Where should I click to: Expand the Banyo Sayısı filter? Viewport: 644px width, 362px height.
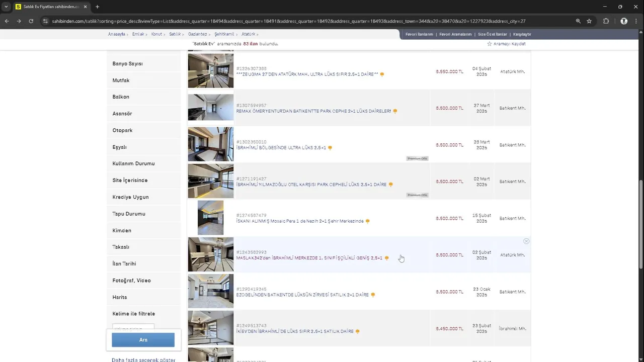coord(143,64)
